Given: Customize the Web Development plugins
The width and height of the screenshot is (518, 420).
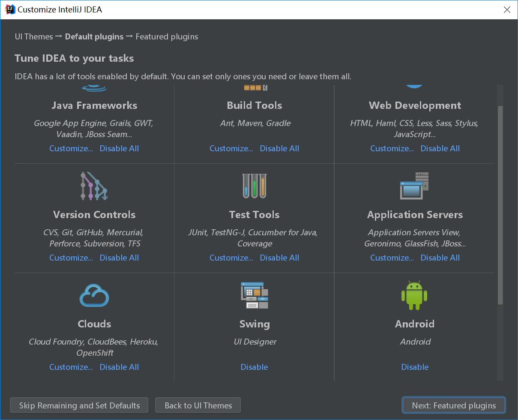Looking at the screenshot, I should coord(392,148).
